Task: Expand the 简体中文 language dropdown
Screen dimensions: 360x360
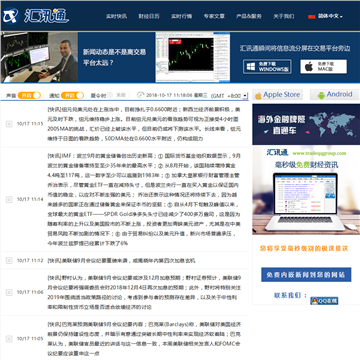Action: pos(330,16)
